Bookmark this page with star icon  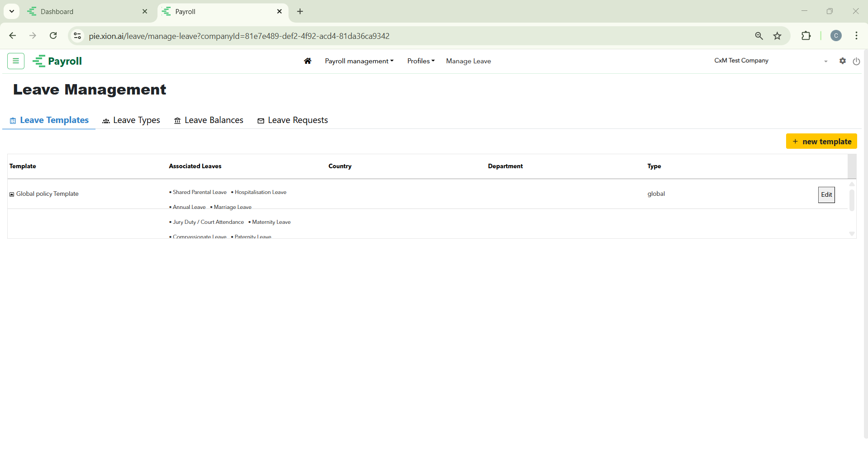tap(777, 36)
